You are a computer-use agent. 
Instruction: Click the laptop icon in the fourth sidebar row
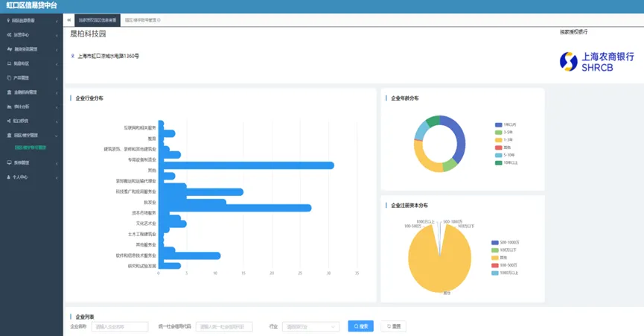(x=9, y=63)
